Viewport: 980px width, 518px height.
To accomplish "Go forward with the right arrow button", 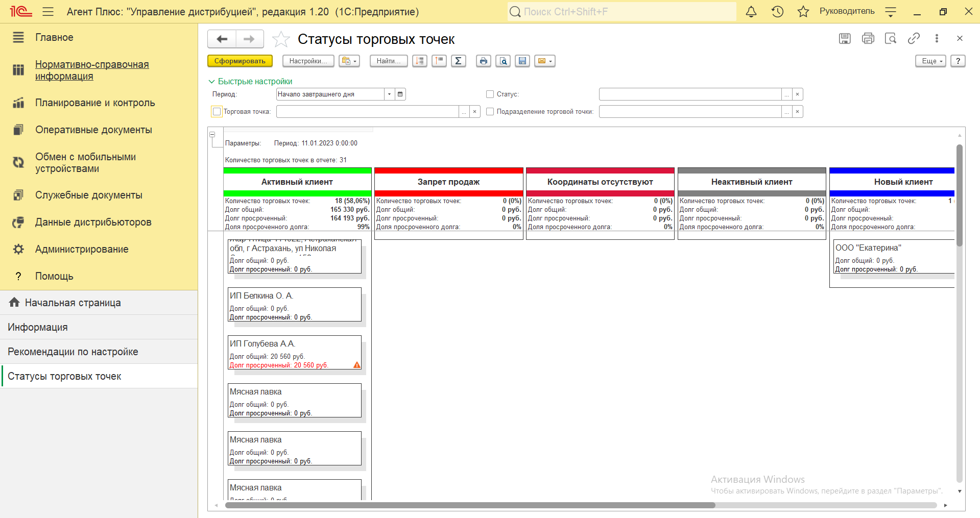I will point(249,39).
